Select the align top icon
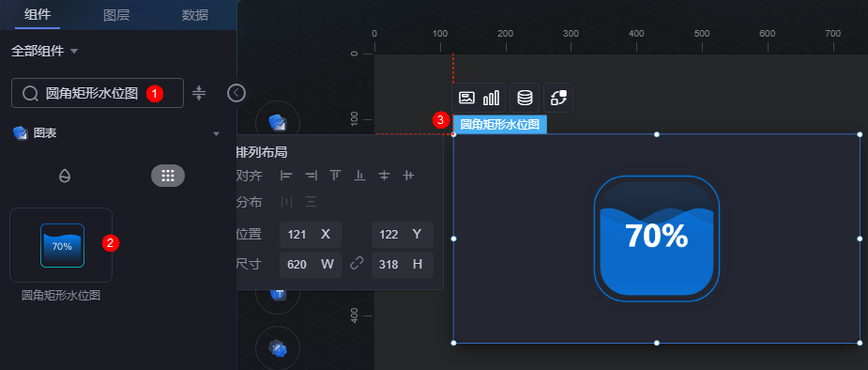 tap(335, 176)
